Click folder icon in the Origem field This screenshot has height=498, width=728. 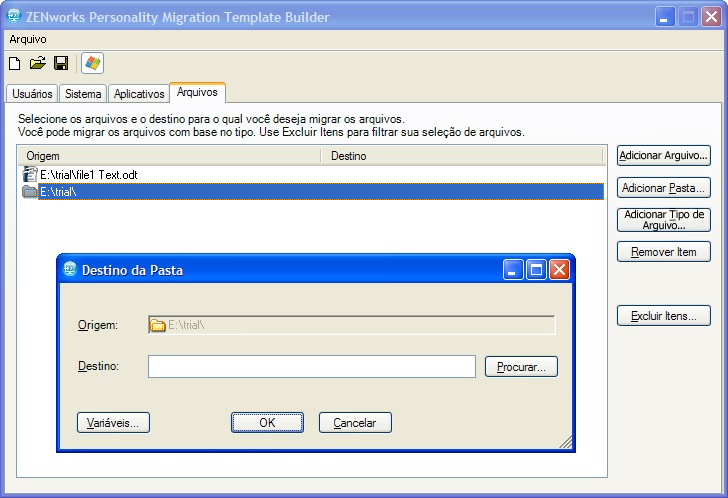coord(157,325)
